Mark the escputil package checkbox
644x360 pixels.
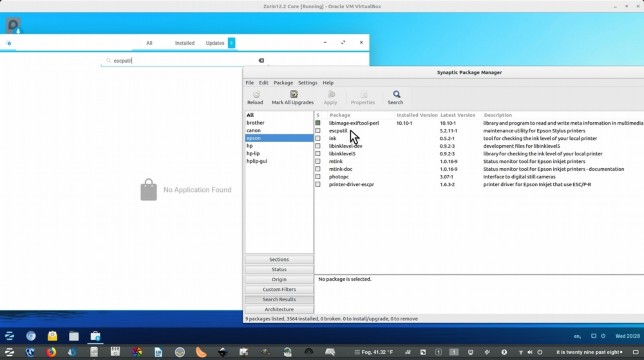coord(318,131)
